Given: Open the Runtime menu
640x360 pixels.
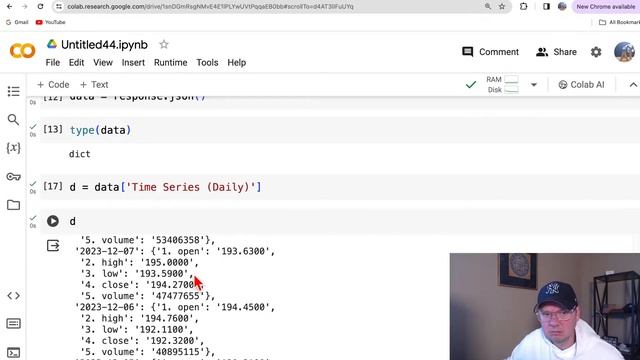Looking at the screenshot, I should tap(171, 62).
